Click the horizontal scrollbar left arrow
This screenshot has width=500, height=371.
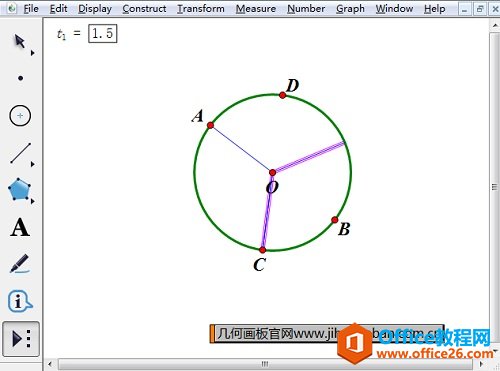click(x=50, y=364)
